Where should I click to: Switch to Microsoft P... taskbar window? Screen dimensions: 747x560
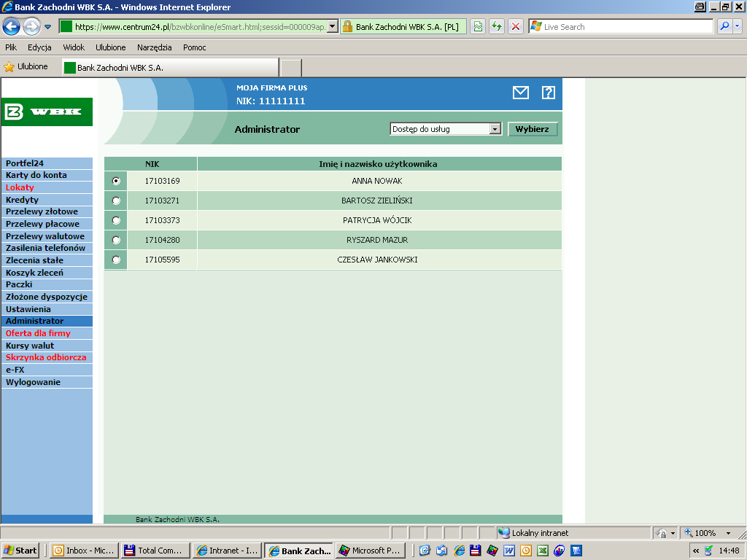point(370,551)
